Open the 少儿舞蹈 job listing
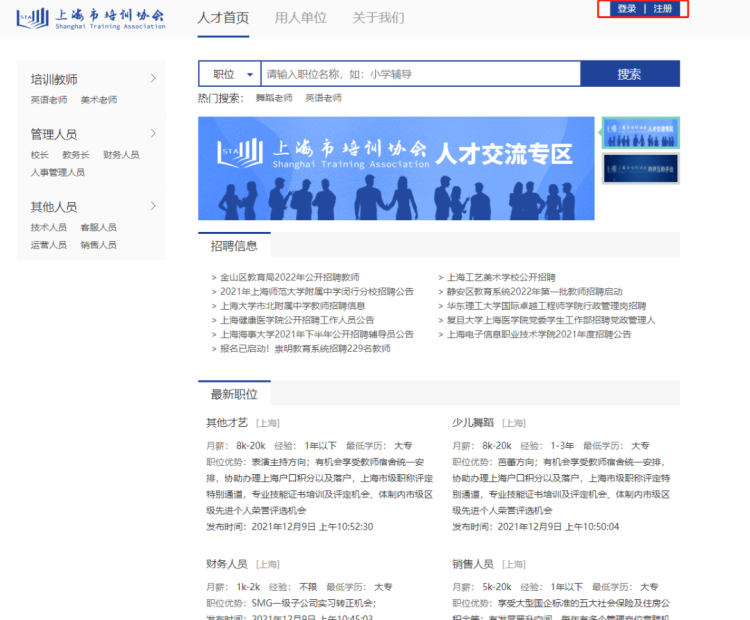The image size is (750, 620). pos(473,423)
